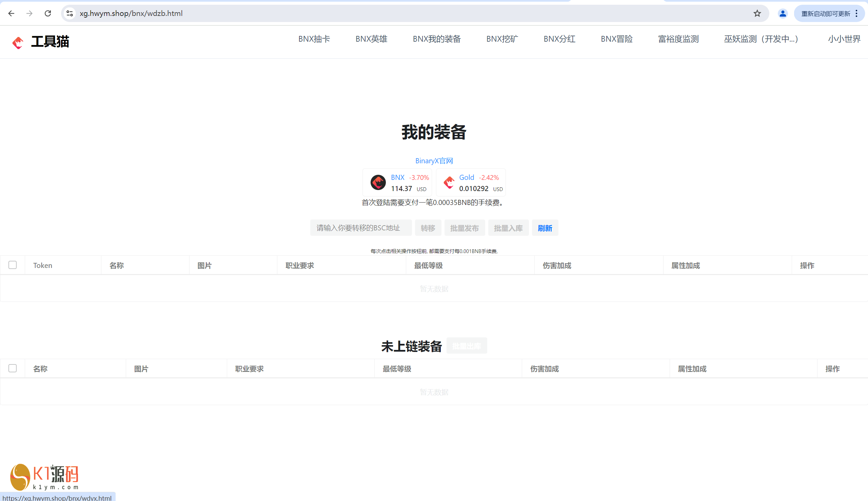Click the browser address bar URL
This screenshot has width=868, height=501.
[x=131, y=14]
